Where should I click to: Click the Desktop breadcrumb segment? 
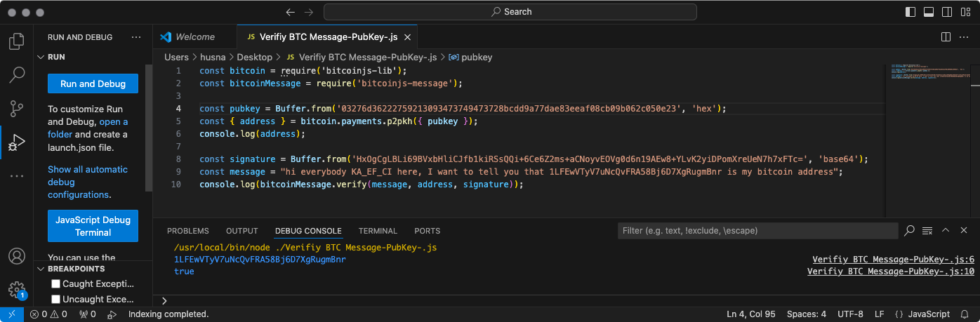[254, 57]
